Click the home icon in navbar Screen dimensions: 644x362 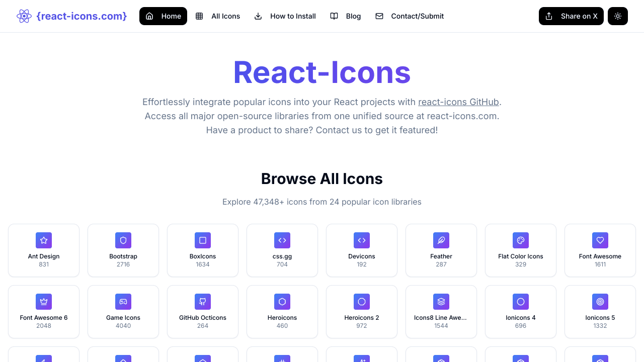tap(149, 16)
